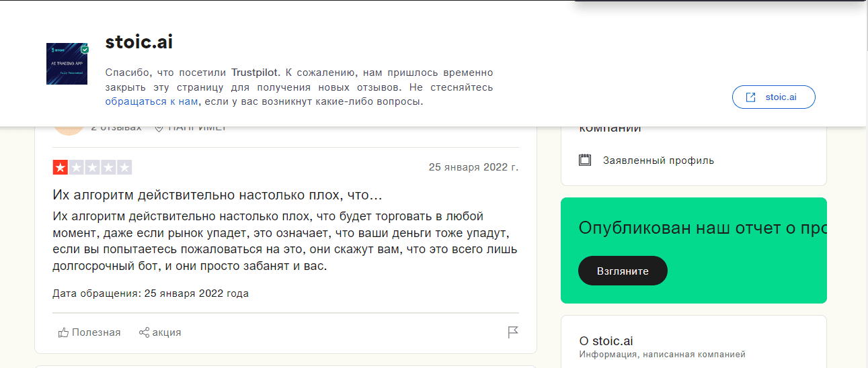Click review date '25 января 2022 г.'
This screenshot has height=368, width=868.
point(474,167)
